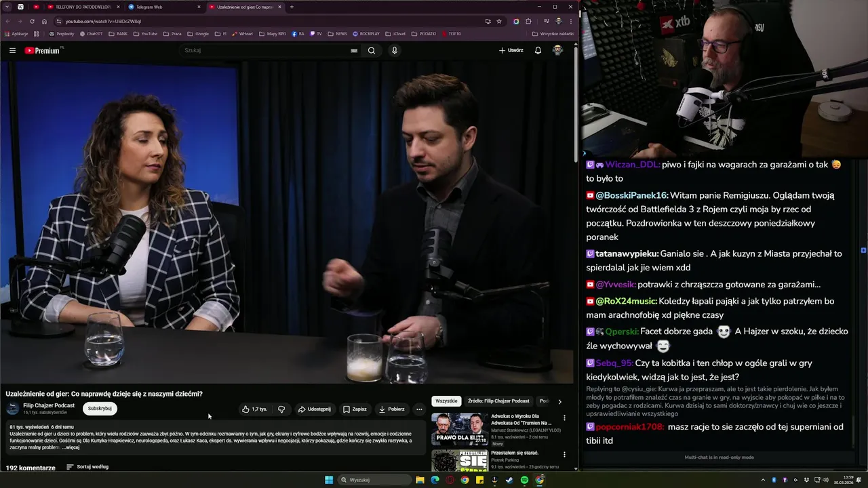Open YouTube notifications bell
The width and height of the screenshot is (868, 488).
538,50
